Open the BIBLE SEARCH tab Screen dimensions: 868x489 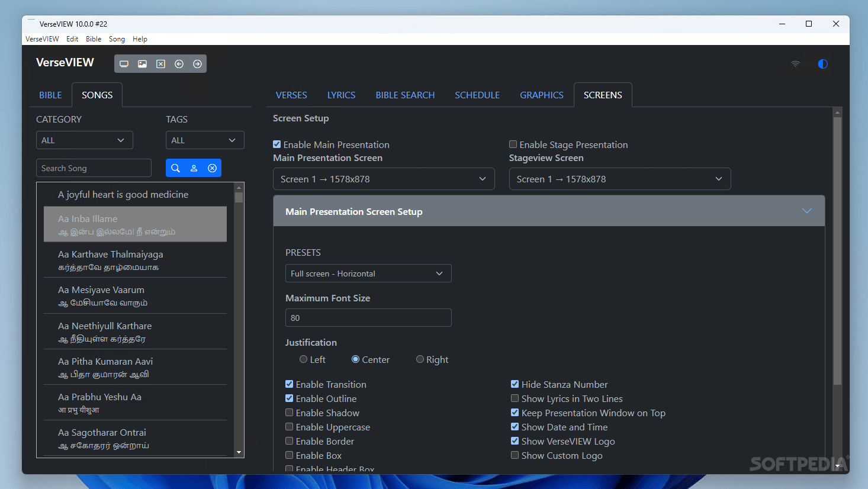405,95
